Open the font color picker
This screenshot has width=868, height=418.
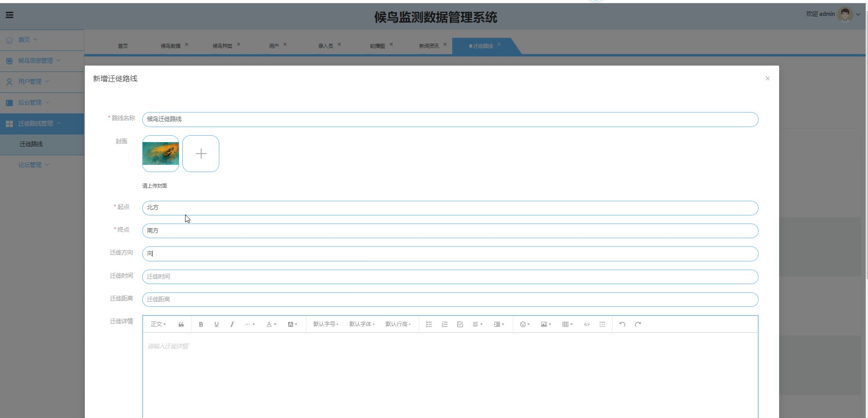click(271, 324)
